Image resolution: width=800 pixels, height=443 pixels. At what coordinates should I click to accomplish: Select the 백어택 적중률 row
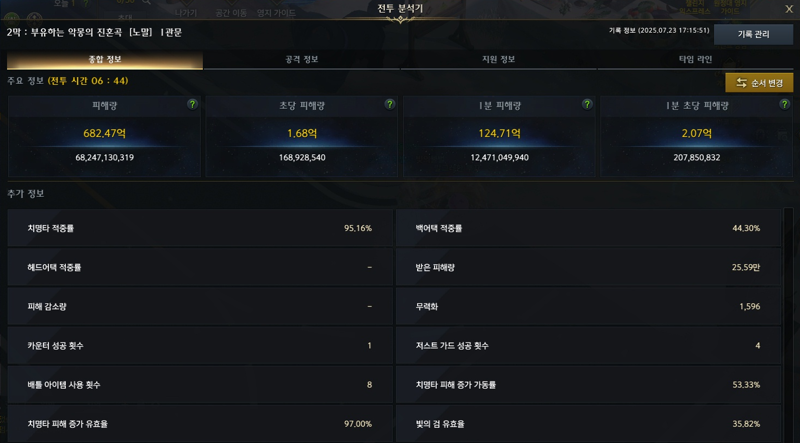point(588,228)
